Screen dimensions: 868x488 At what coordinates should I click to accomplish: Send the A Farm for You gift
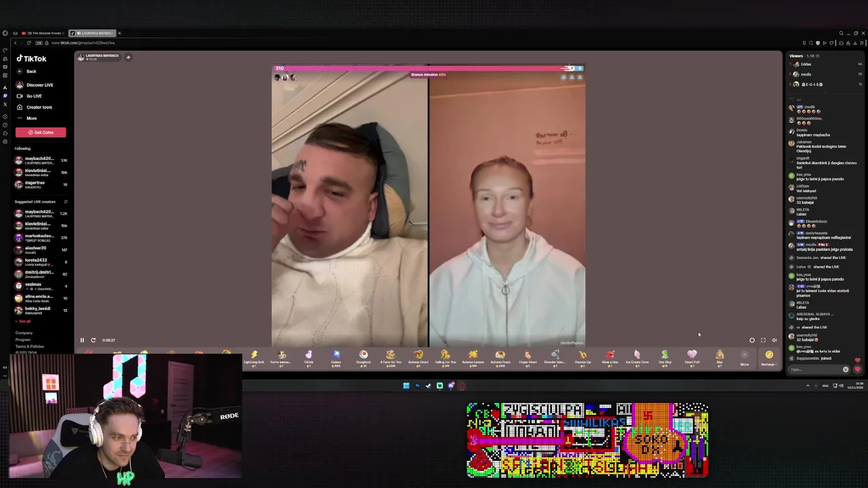391,358
